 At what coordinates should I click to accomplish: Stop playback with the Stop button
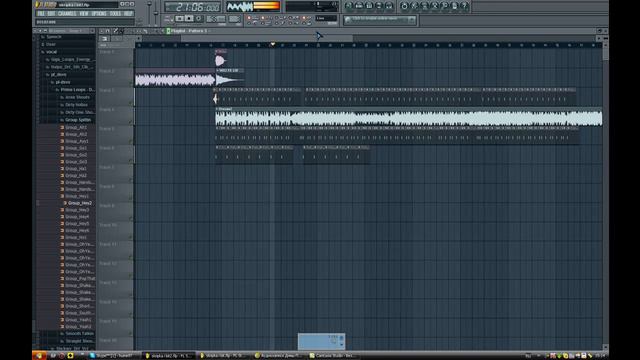(189, 18)
